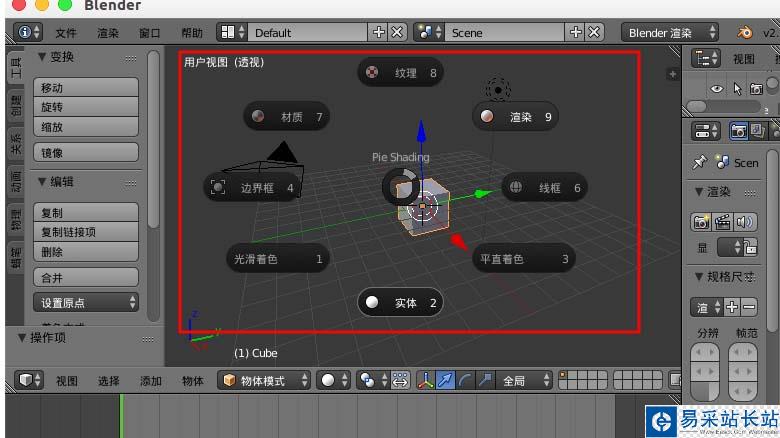780x438 pixels.
Task: Click the 镜像 button
Action: tap(86, 153)
